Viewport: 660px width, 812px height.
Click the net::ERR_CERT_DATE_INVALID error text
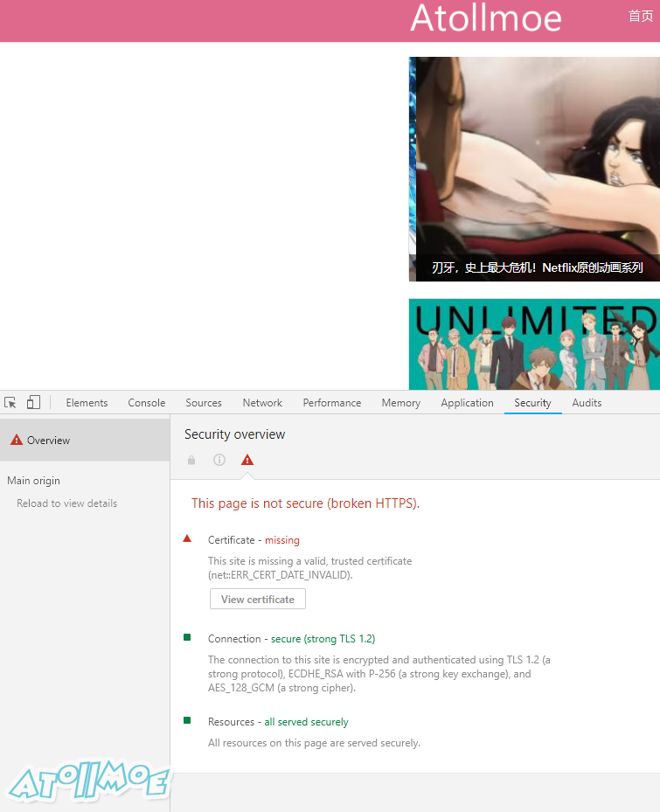[281, 575]
